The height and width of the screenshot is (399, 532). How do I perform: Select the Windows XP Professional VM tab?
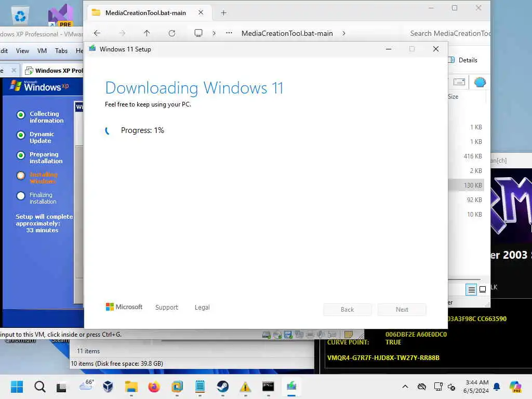[54, 71]
